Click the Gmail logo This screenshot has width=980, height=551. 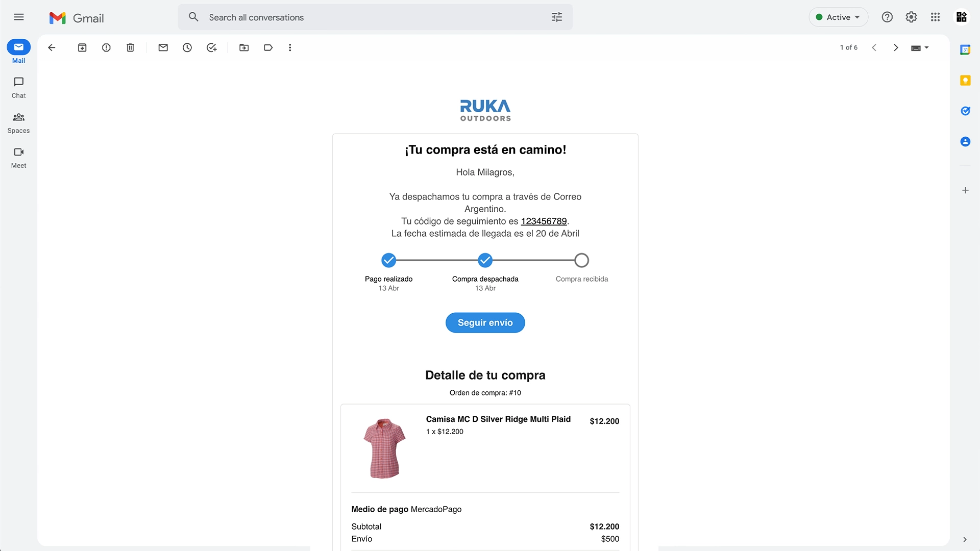coord(77,18)
